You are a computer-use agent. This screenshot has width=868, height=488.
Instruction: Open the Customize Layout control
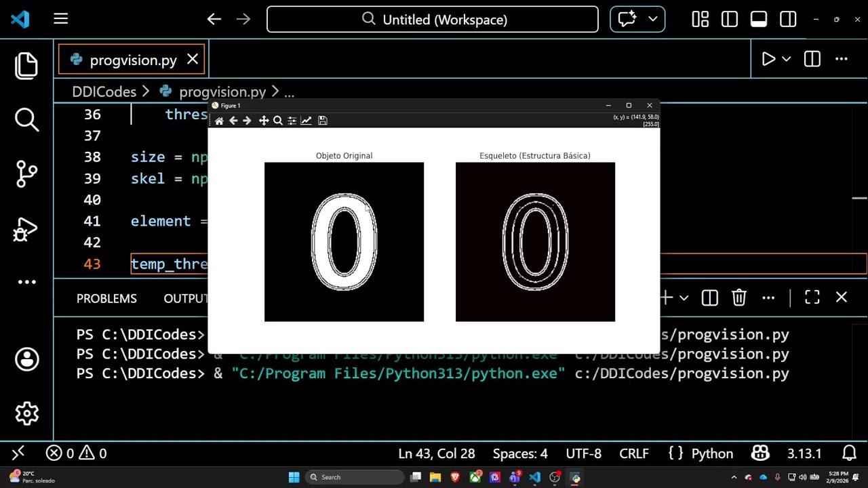click(701, 20)
